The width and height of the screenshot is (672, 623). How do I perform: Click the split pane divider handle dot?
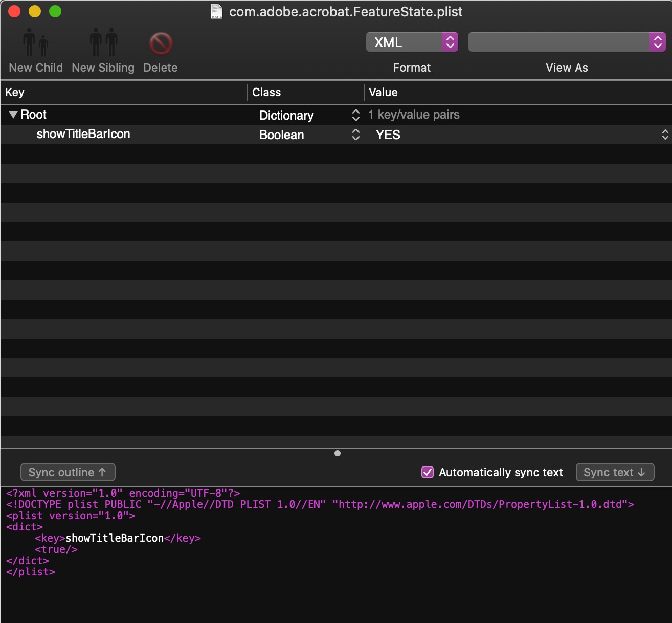[338, 453]
